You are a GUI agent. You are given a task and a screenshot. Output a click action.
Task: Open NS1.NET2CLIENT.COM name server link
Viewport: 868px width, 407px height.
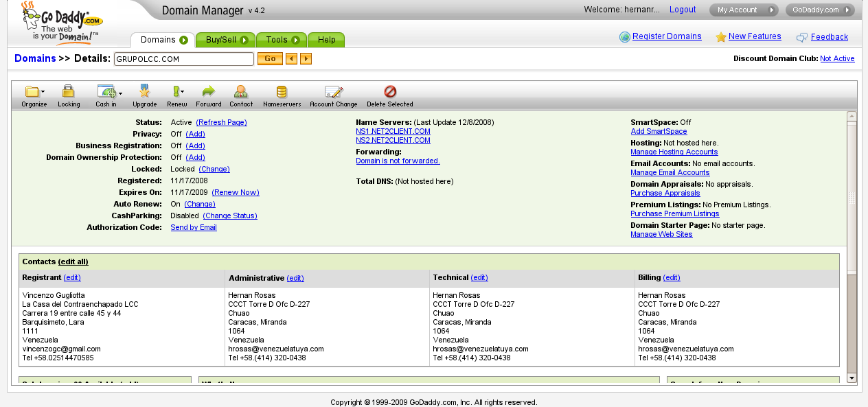(393, 131)
